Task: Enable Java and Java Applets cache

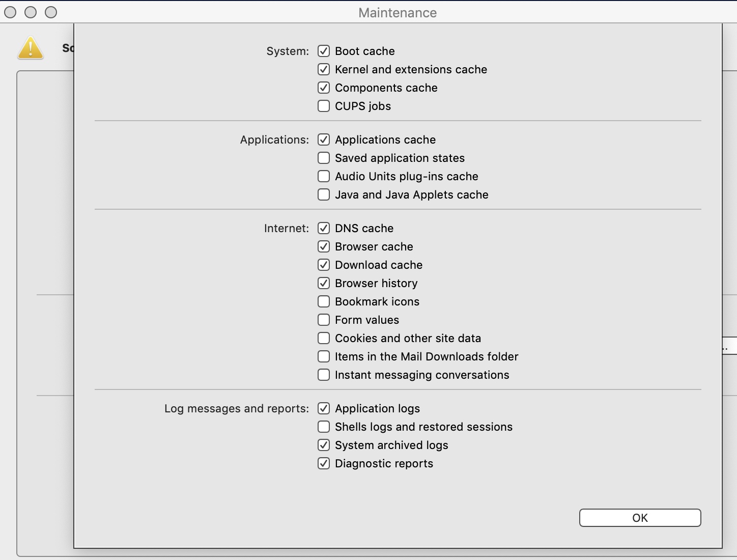Action: click(324, 194)
